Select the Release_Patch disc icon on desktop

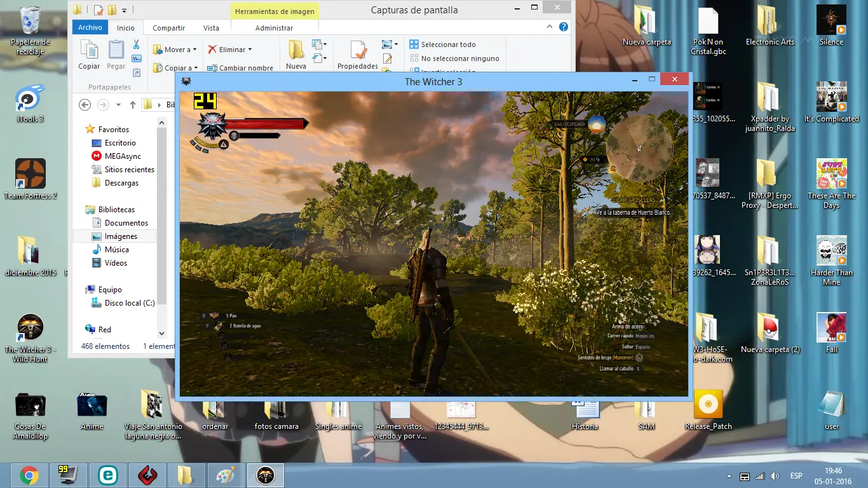708,410
